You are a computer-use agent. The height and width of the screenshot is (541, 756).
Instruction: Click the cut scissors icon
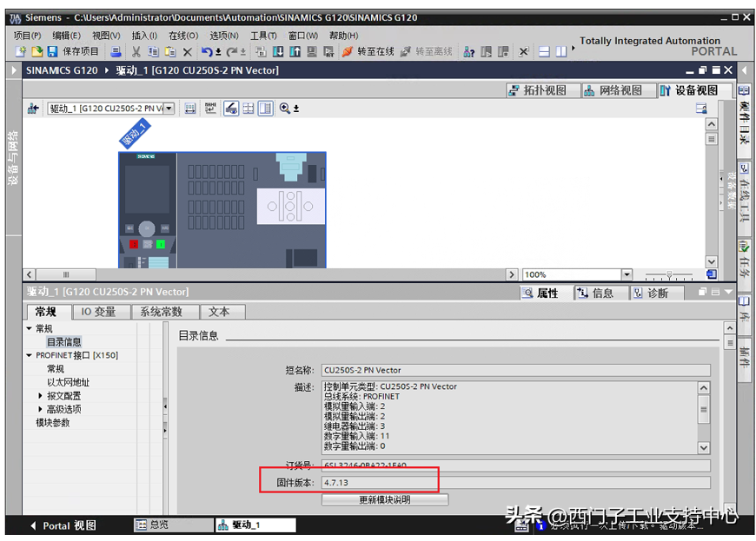[x=136, y=52]
